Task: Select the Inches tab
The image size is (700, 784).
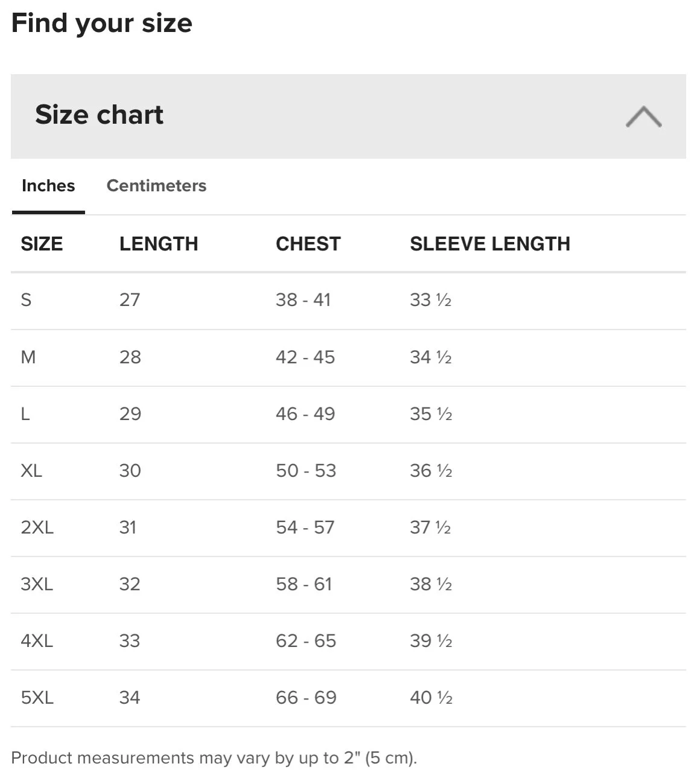Action: pyautogui.click(x=48, y=185)
